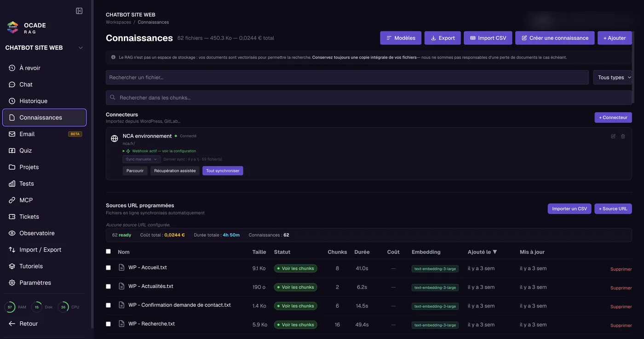The height and width of the screenshot is (339, 644).
Task: Open the Email section
Action: point(44,134)
